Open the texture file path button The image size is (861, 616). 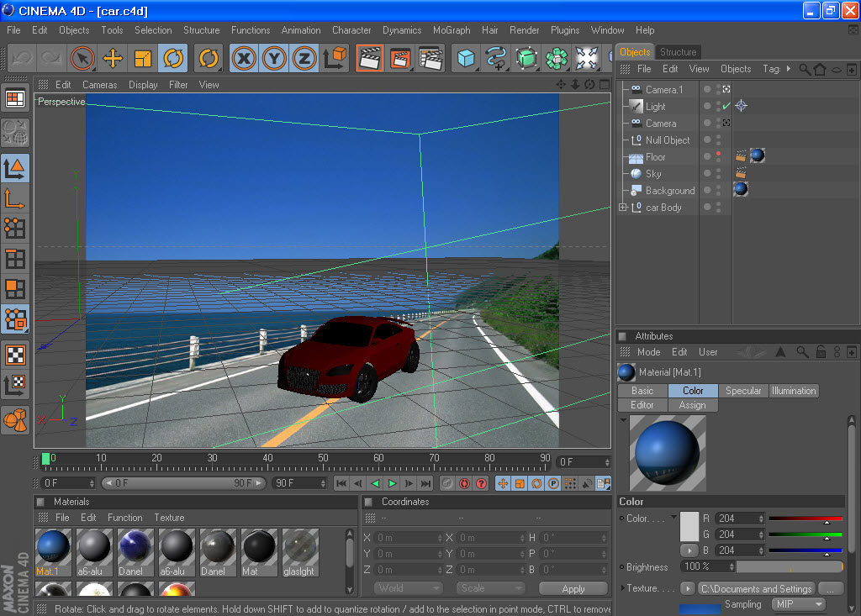pyautogui.click(x=756, y=588)
